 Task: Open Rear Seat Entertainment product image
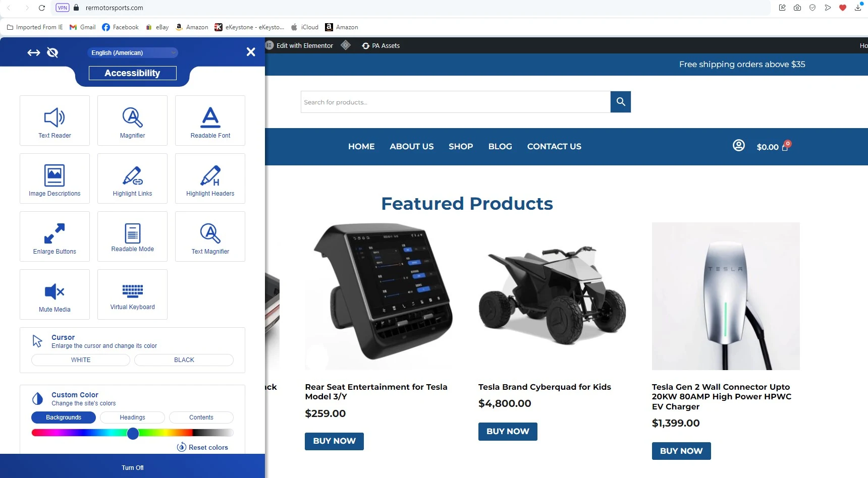pyautogui.click(x=379, y=296)
